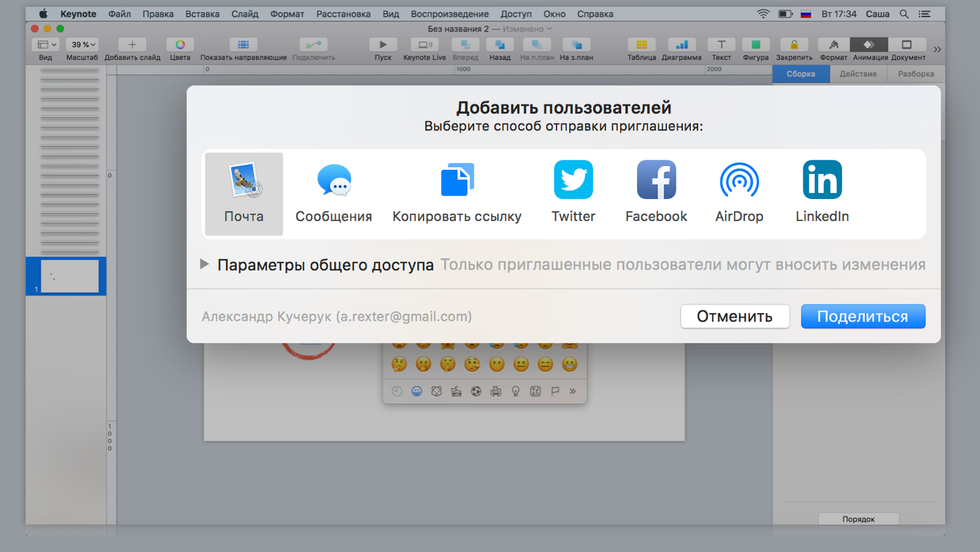This screenshot has height=552, width=980.
Task: Start slideshow with the Пуск button
Action: pyautogui.click(x=383, y=45)
